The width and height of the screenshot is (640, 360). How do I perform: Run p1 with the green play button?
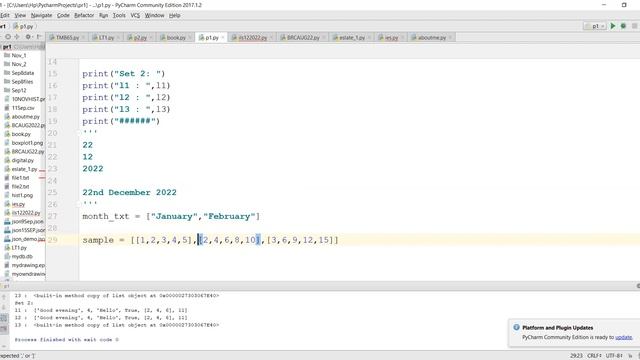[613, 26]
